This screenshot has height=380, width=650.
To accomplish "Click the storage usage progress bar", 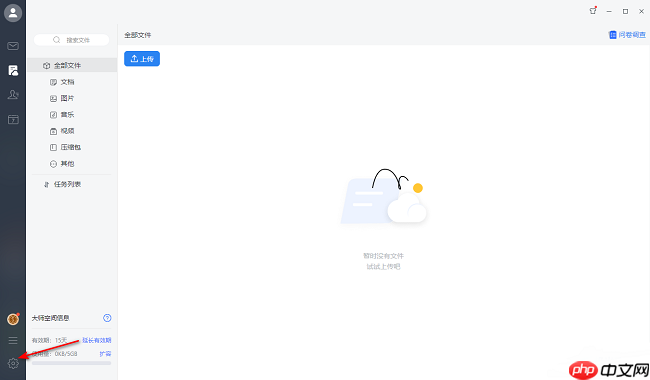I will pyautogui.click(x=71, y=363).
